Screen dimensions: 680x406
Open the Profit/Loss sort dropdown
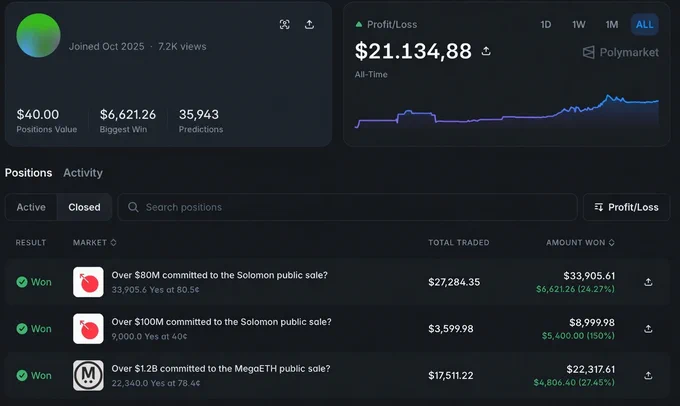click(x=626, y=207)
